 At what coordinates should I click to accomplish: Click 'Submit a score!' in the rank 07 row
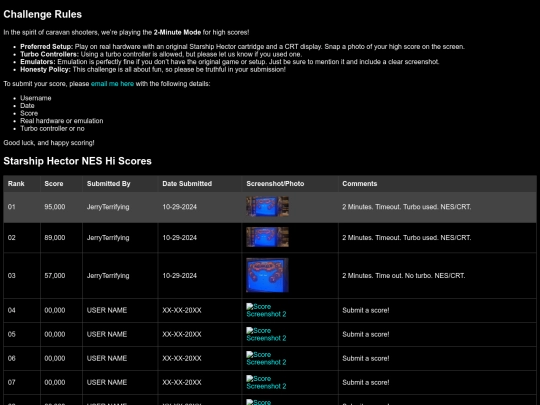coord(366,383)
